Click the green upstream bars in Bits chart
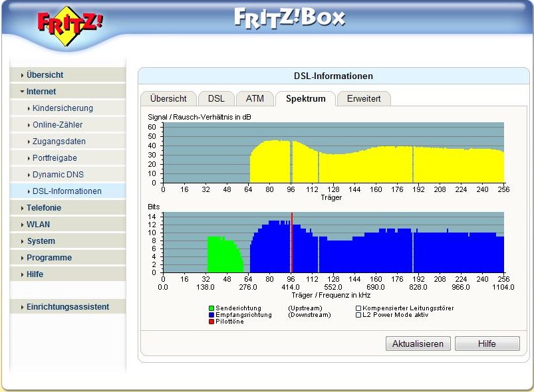 pyautogui.click(x=225, y=254)
